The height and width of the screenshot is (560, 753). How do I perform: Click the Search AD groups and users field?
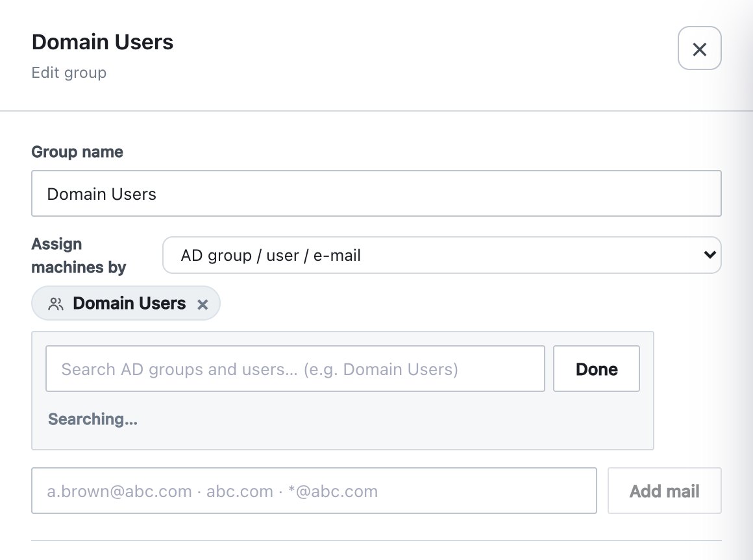coord(295,369)
